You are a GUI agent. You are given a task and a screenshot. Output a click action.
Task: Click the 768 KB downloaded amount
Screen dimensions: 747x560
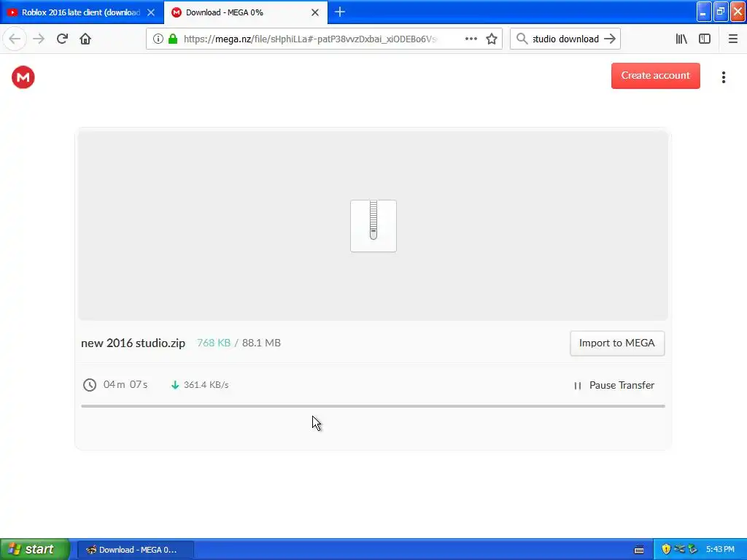pos(214,343)
